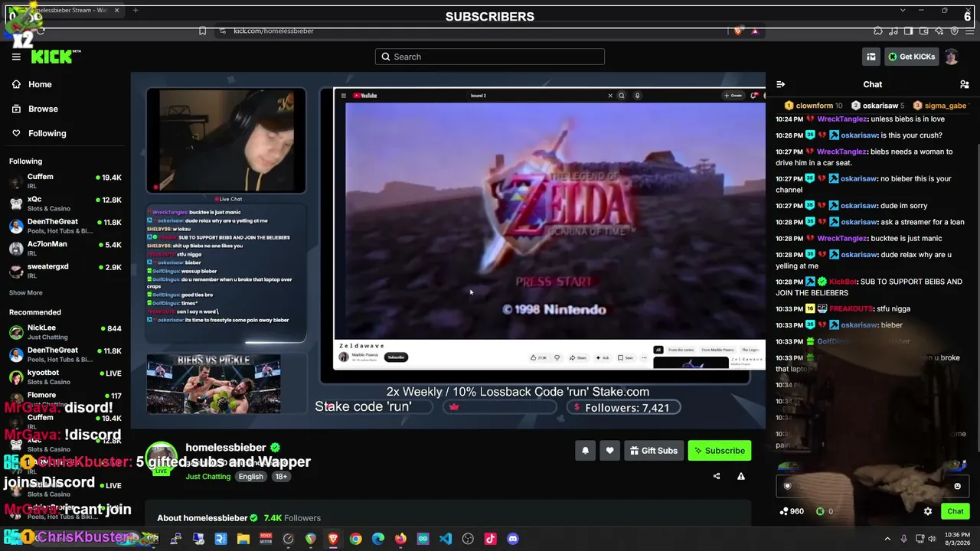Click the Brave Rewards triangle icon
Image resolution: width=980 pixels, height=551 pixels.
coord(755,31)
